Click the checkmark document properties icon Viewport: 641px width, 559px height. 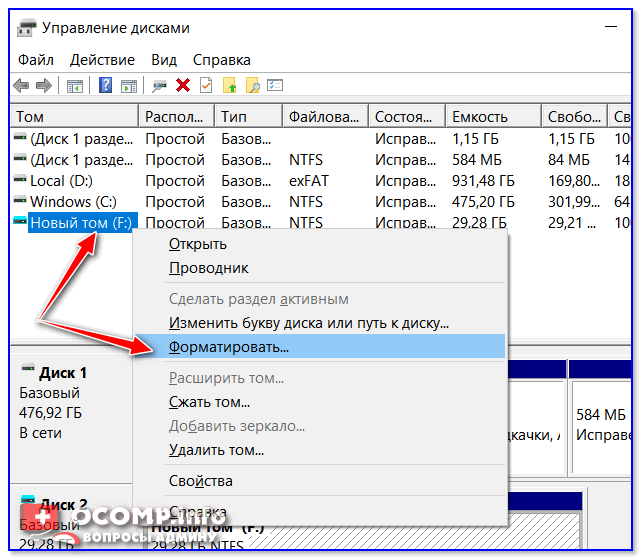point(206,85)
